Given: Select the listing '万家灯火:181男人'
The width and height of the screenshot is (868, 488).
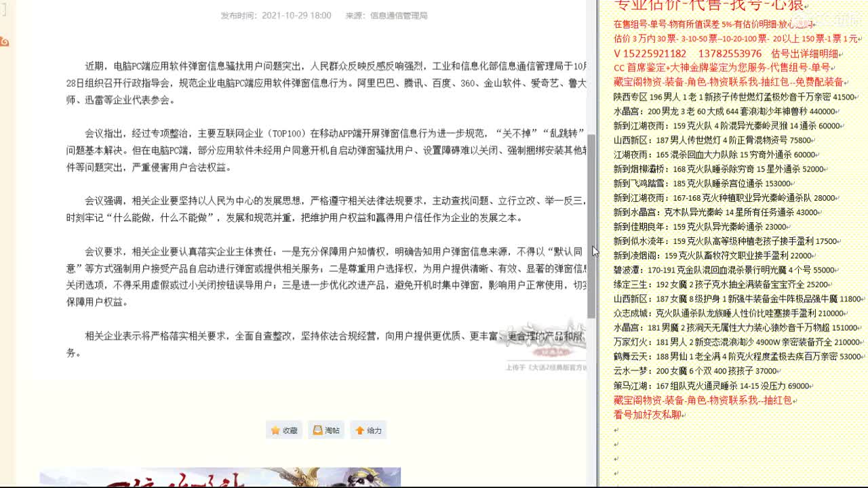Looking at the screenshot, I should click(737, 342).
